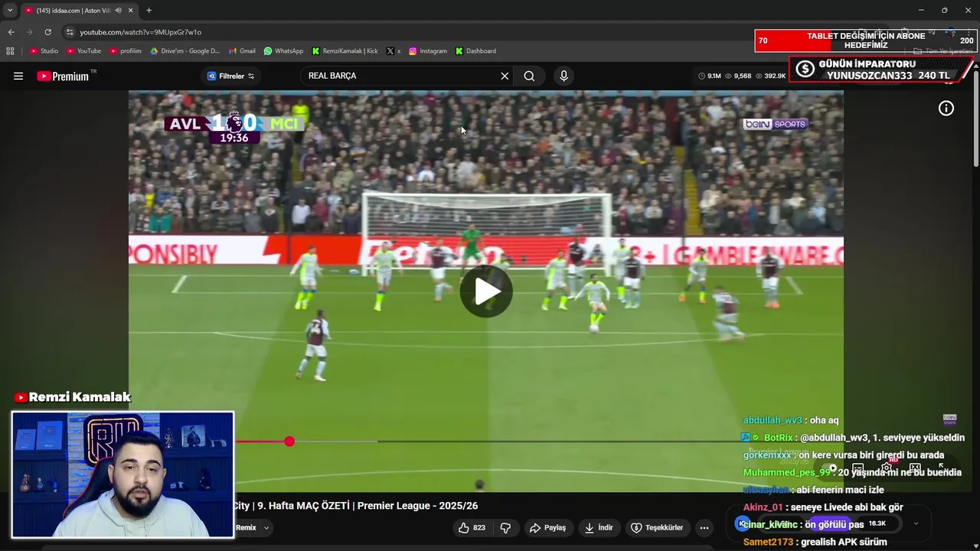Click the AVL 1-0 MCI scoreboard
Image resolution: width=980 pixels, height=551 pixels.
[234, 128]
